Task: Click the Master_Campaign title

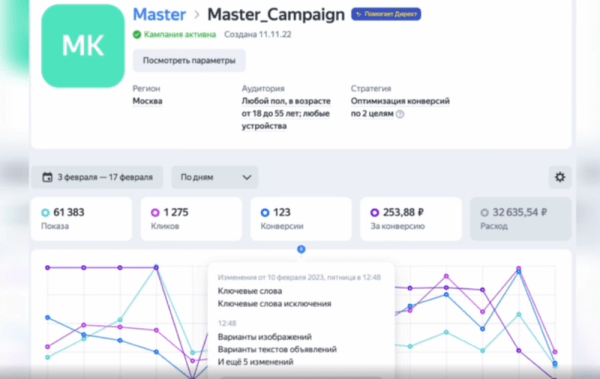Action: (x=276, y=15)
